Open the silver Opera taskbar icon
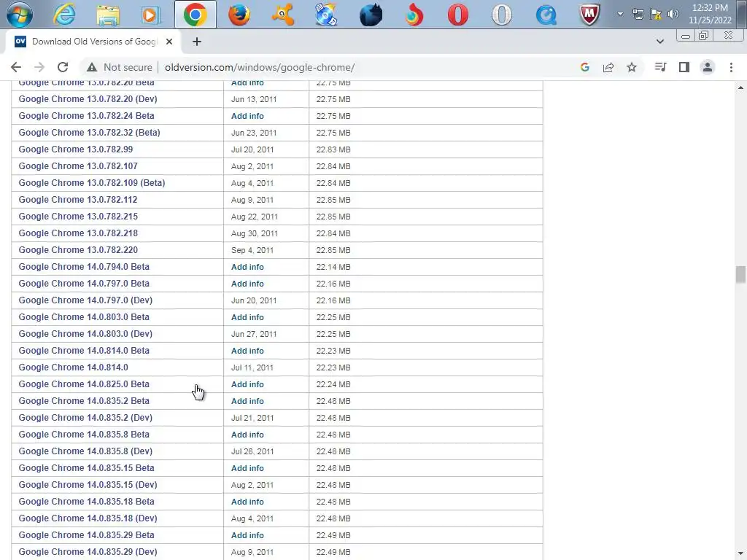The width and height of the screenshot is (747, 560). 502,15
